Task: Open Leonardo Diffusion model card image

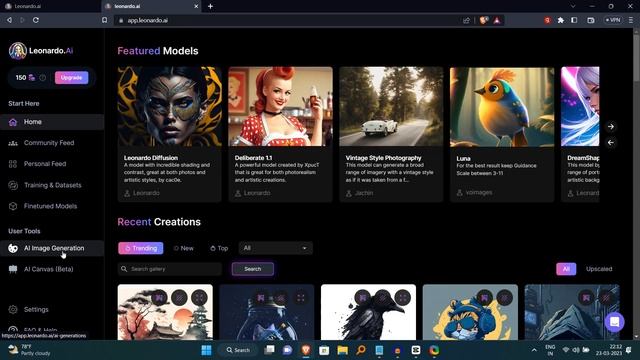Action: point(169,107)
